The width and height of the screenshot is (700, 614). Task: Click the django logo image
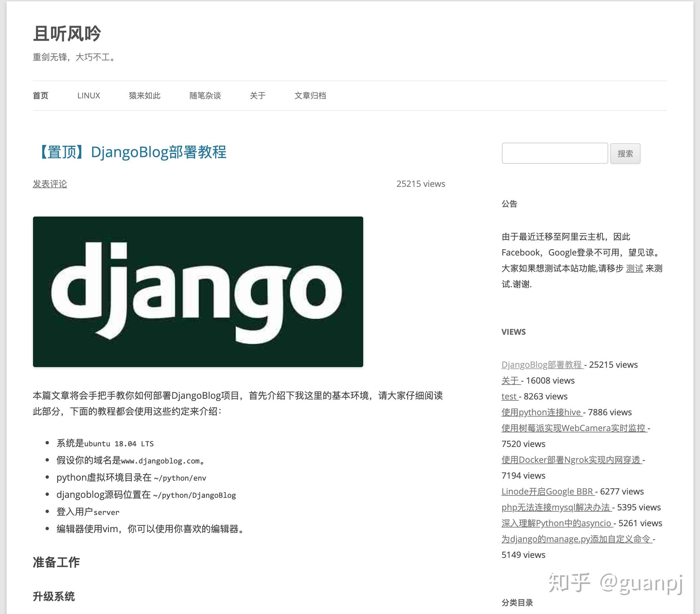[x=198, y=291]
